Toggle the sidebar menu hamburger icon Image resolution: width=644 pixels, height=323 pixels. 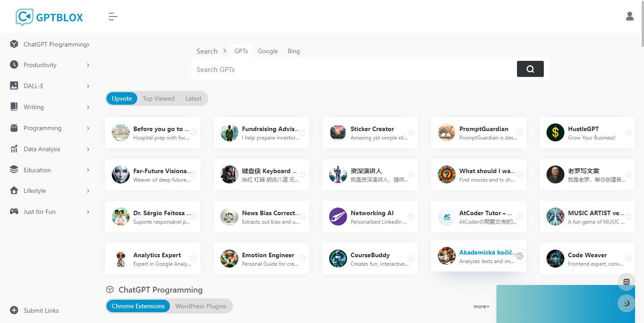(x=113, y=17)
